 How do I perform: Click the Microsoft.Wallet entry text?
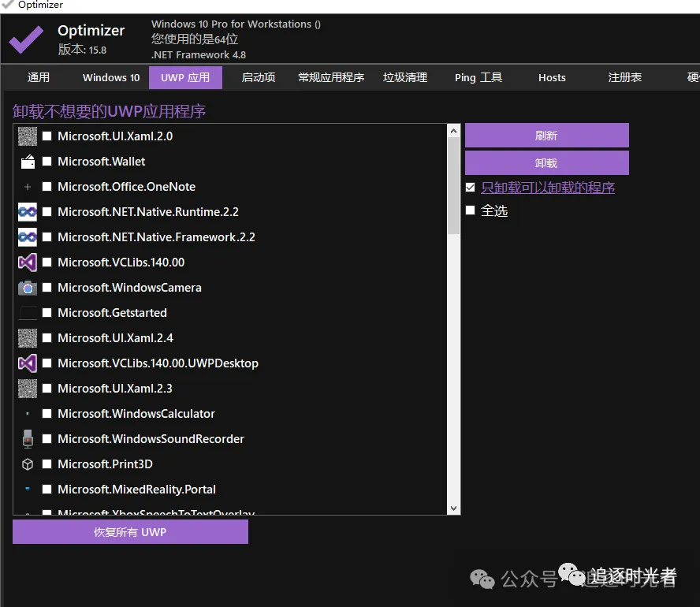102,161
